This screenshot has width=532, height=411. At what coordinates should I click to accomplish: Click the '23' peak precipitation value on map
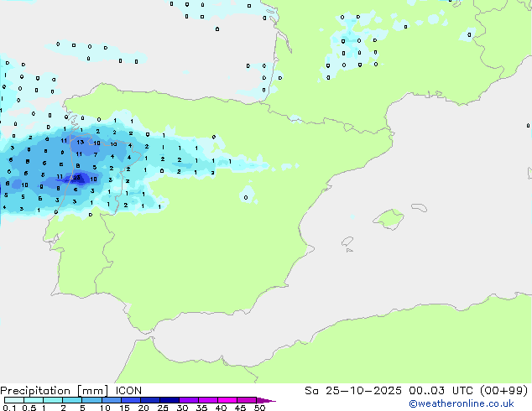76,177
